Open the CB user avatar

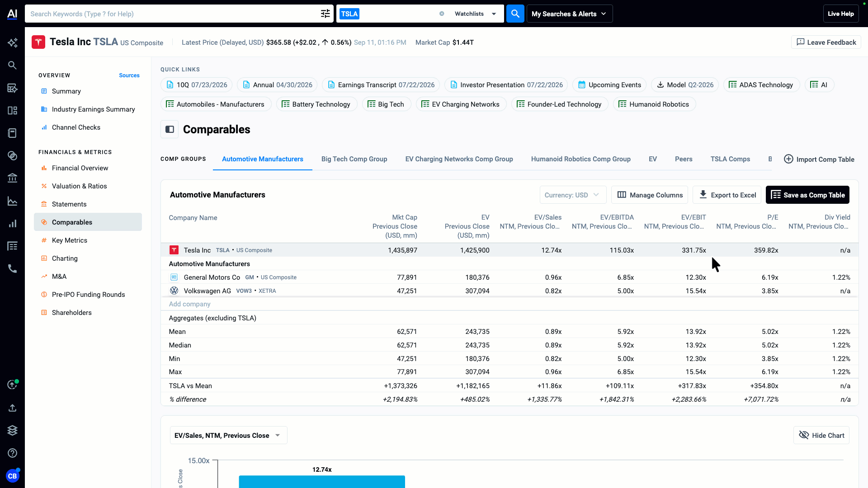pos(12,476)
